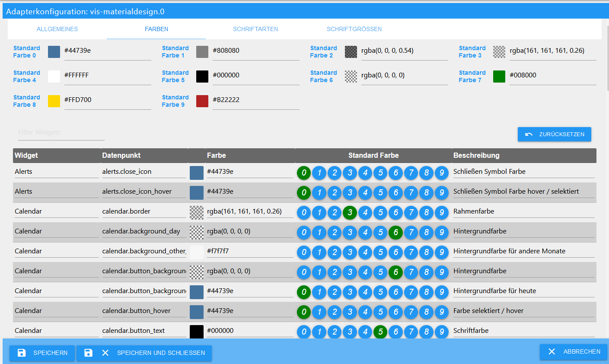Click green 5 circle in calendar.button_text row
Screen dimensions: 609x364
(x=380, y=332)
